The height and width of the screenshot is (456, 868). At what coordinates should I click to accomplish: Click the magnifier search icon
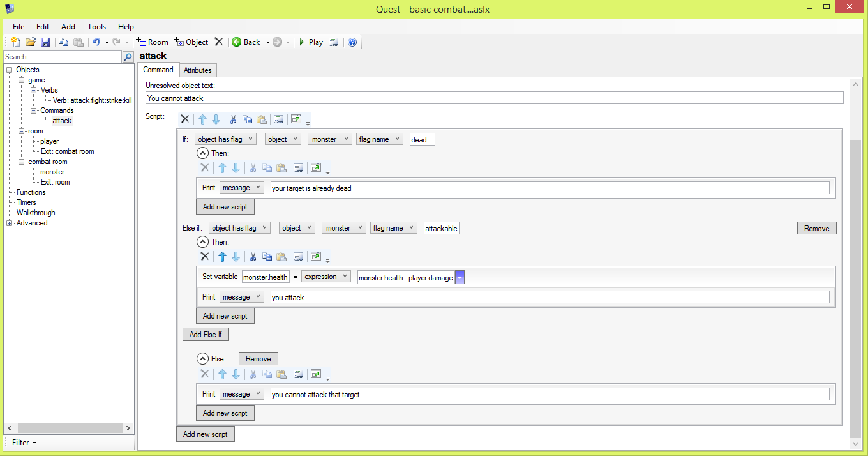click(x=128, y=57)
